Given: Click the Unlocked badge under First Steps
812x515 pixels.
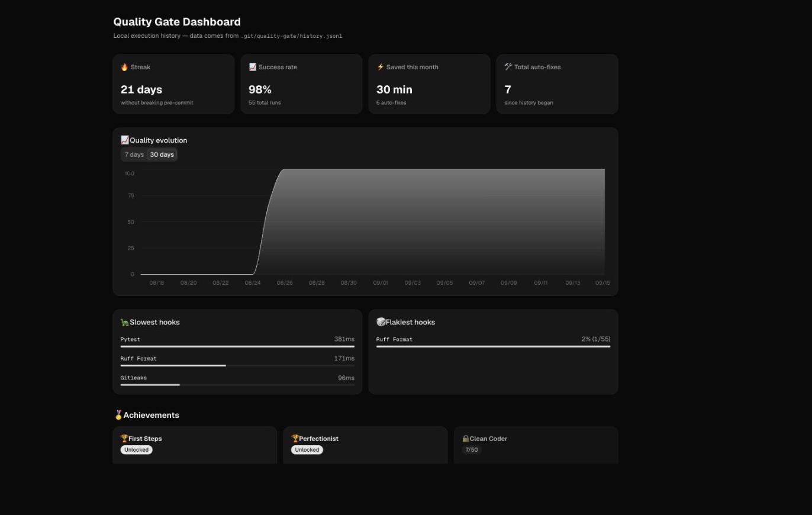Looking at the screenshot, I should click(137, 450).
